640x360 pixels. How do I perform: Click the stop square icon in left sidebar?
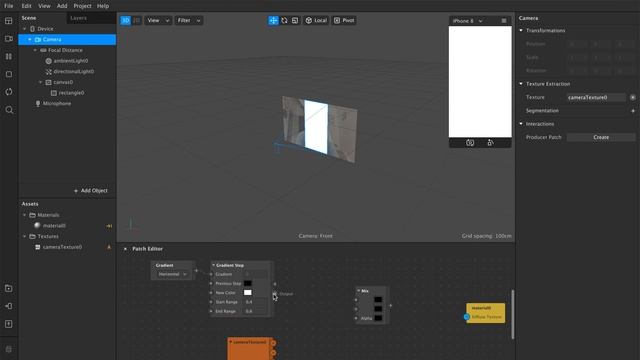click(9, 74)
